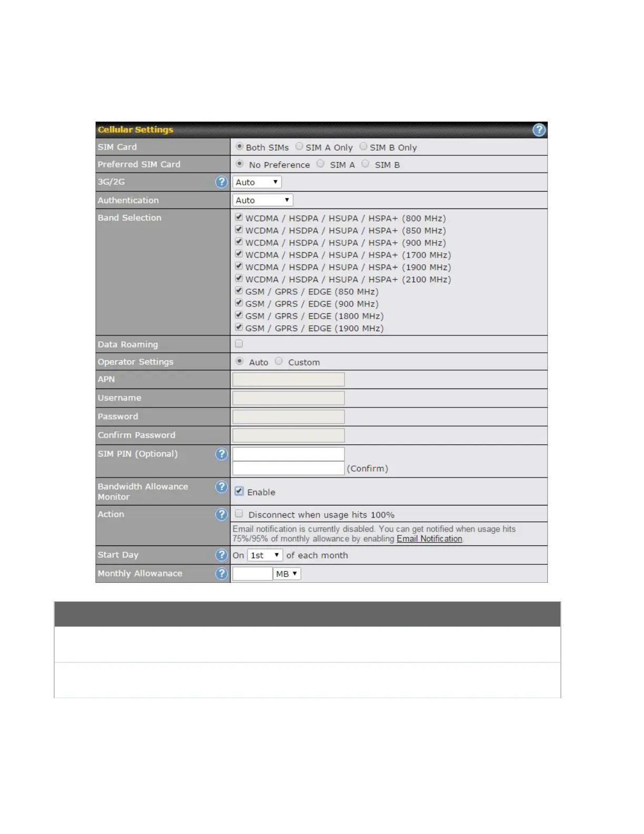Choose SIM A Only option
Viewport: 644px width, 834px height.
click(299, 146)
